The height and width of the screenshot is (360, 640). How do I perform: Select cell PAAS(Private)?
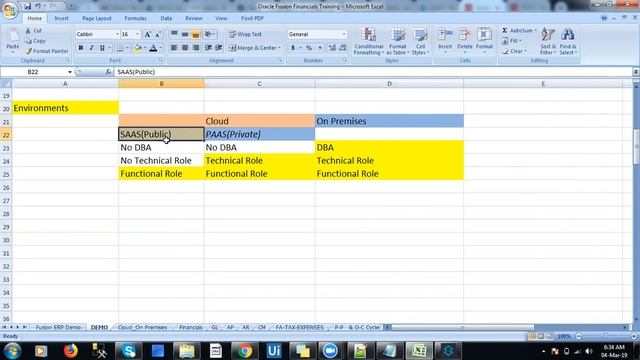(259, 134)
